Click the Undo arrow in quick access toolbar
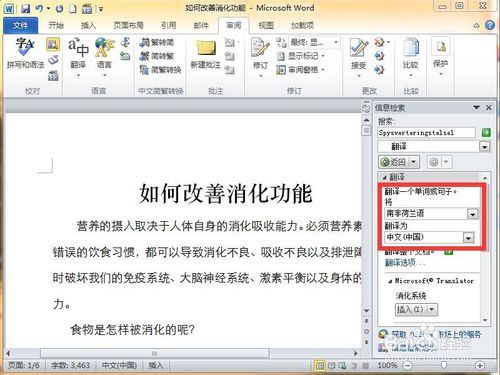 tap(40, 9)
